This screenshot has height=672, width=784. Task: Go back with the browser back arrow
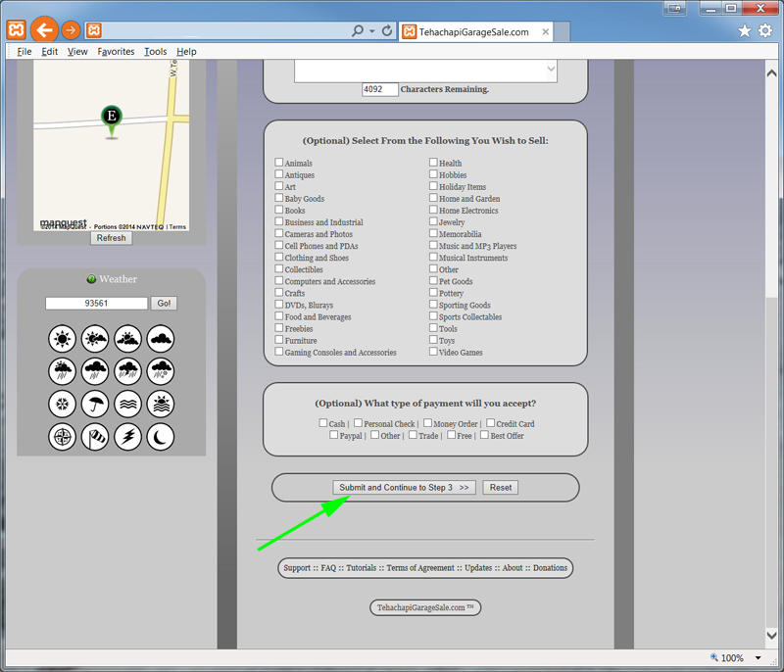(44, 30)
